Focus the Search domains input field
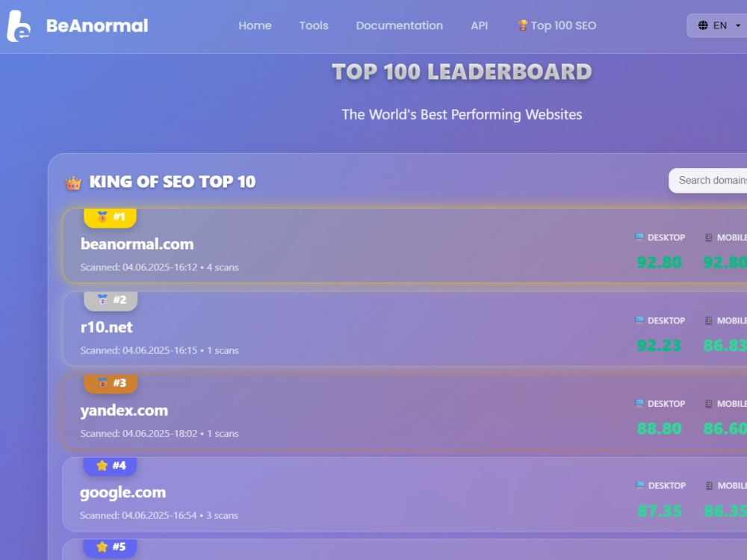The width and height of the screenshot is (747, 560). [708, 181]
